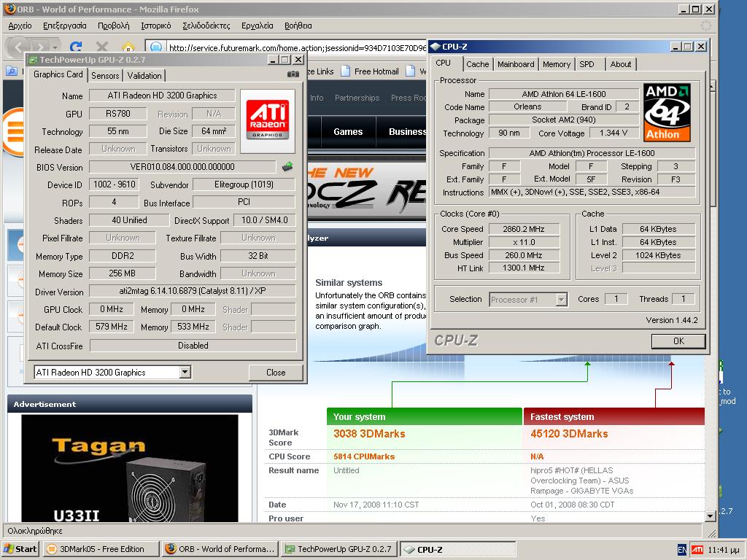747x560 pixels.
Task: Click the Partnerships link on Futuremark page
Action: pos(357,98)
